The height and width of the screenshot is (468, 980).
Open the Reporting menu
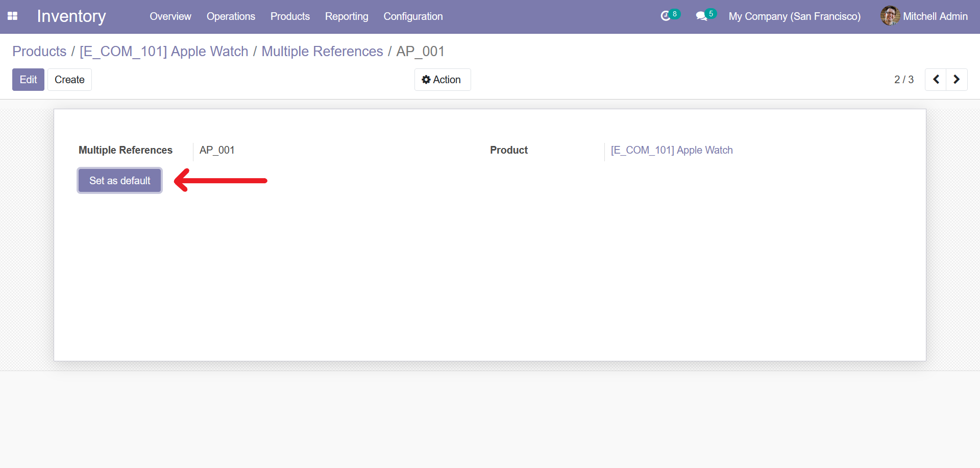347,16
